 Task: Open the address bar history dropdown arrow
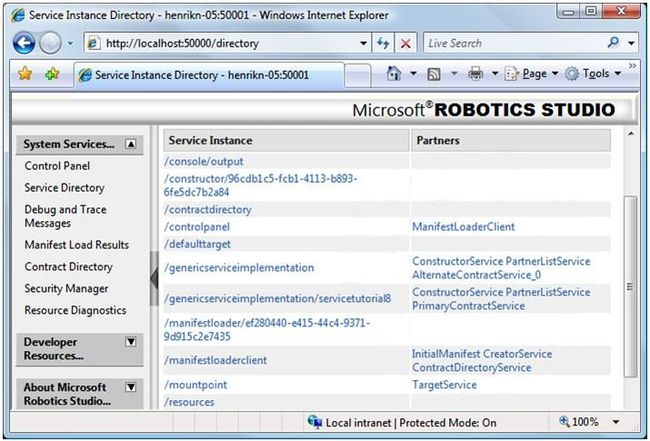point(363,43)
